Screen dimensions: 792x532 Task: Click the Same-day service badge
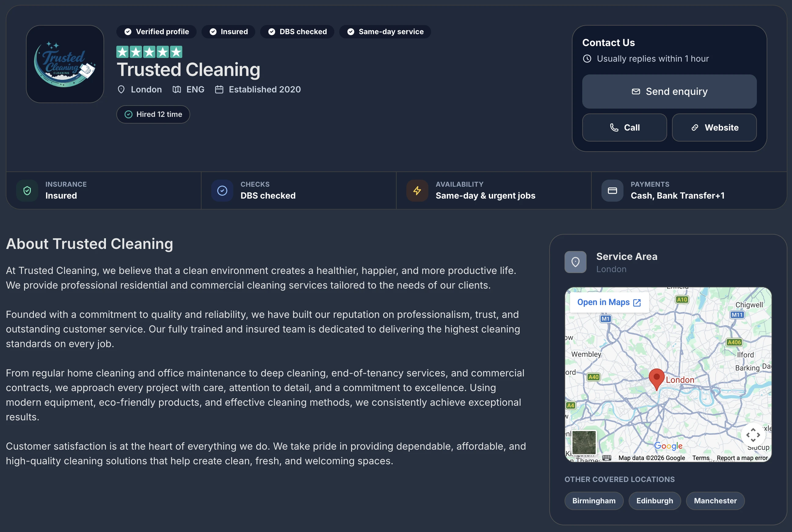tap(385, 31)
